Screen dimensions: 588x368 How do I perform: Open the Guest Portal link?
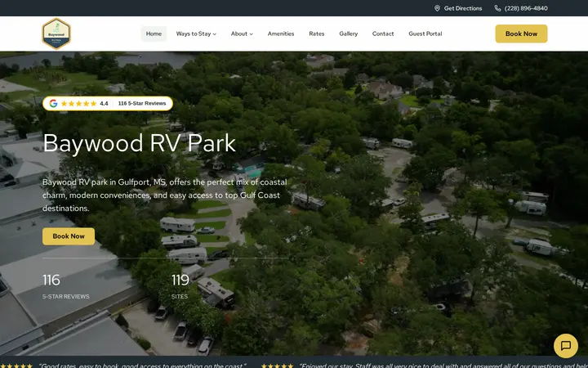click(425, 34)
